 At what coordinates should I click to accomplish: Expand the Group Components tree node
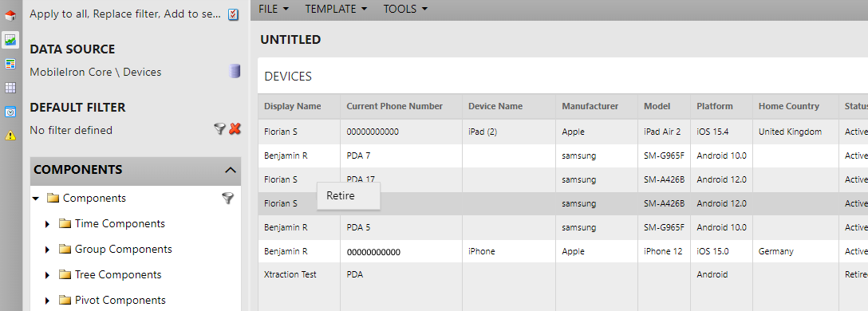pyautogui.click(x=48, y=250)
